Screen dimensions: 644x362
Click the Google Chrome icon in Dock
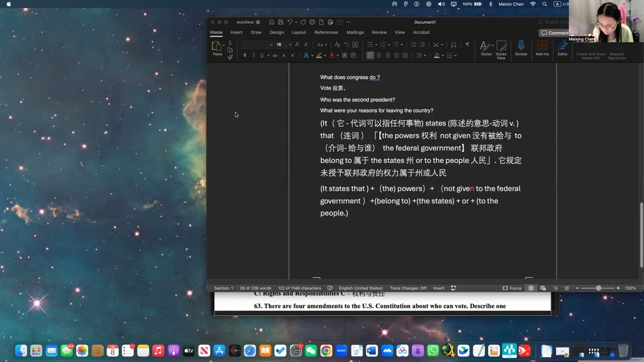tap(326, 350)
